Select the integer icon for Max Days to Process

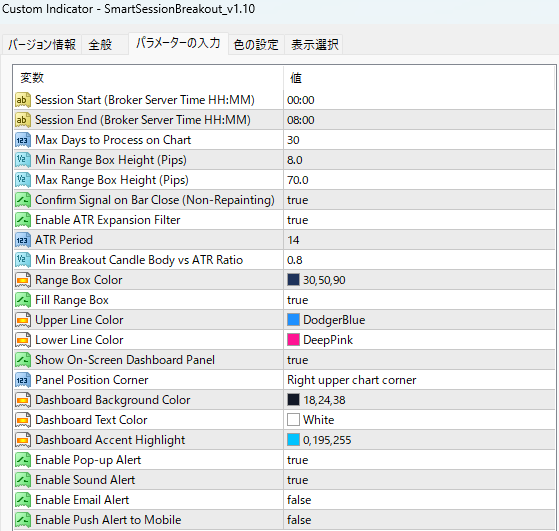click(22, 140)
